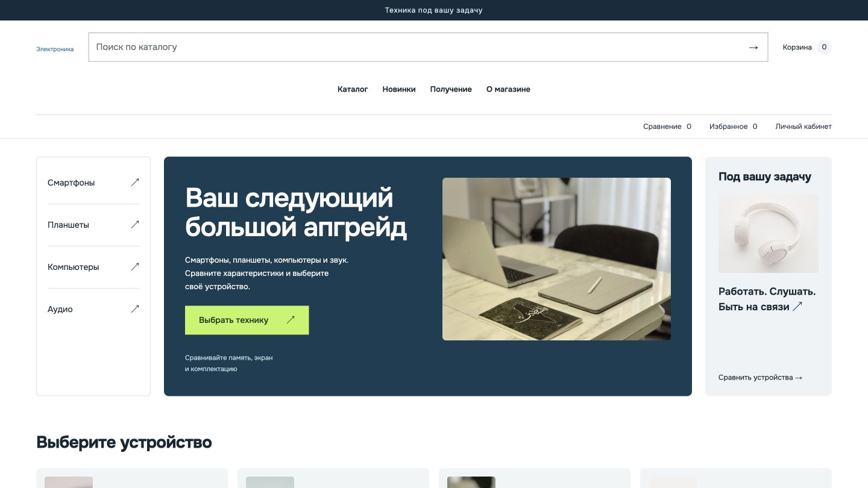
Task: Go to the Новинки section
Action: click(x=399, y=89)
